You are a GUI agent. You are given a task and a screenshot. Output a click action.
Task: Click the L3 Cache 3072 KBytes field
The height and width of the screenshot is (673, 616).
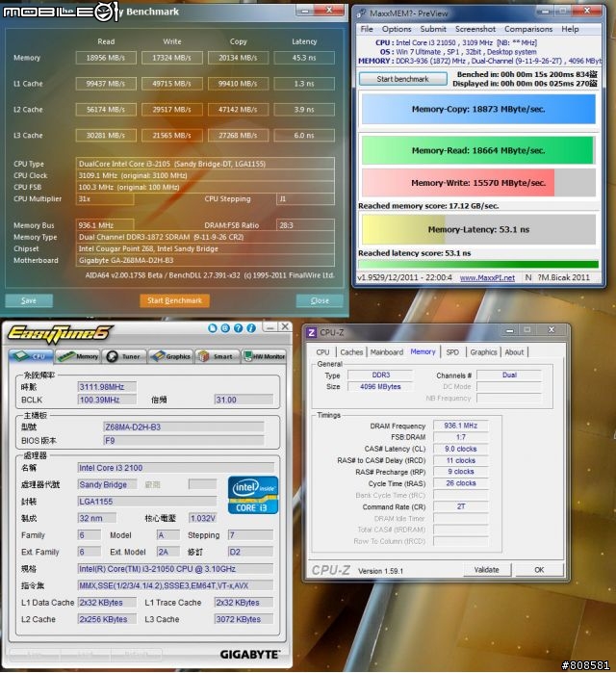click(x=244, y=619)
